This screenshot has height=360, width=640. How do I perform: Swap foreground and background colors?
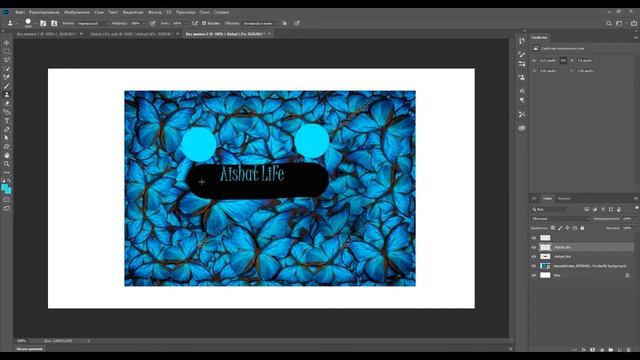coord(9,180)
